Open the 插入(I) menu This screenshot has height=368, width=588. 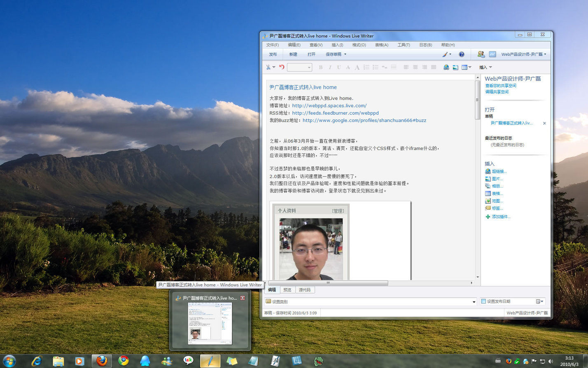[x=337, y=45]
